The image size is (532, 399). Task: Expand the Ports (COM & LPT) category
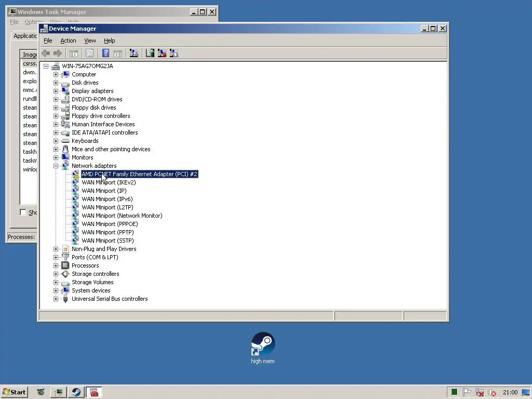pyautogui.click(x=56, y=257)
